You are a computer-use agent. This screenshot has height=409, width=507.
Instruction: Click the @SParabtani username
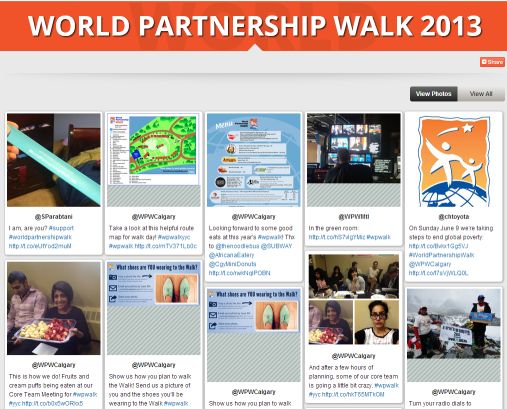(x=54, y=217)
